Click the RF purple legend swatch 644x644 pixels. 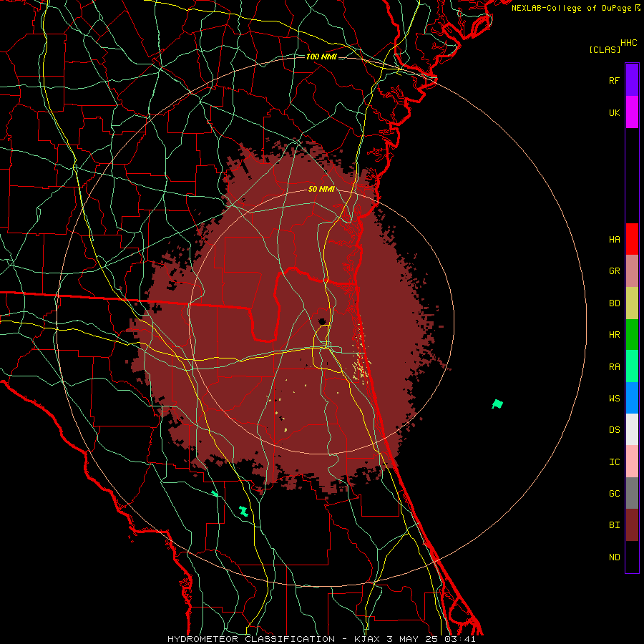pos(632,80)
